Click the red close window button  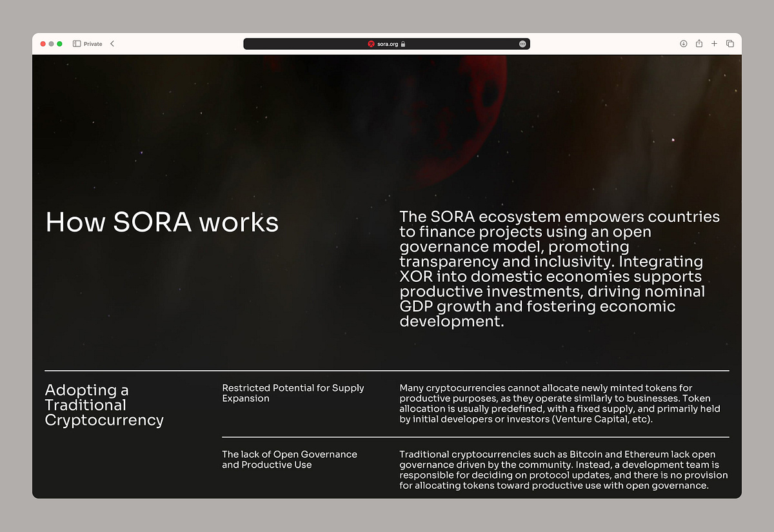(43, 44)
